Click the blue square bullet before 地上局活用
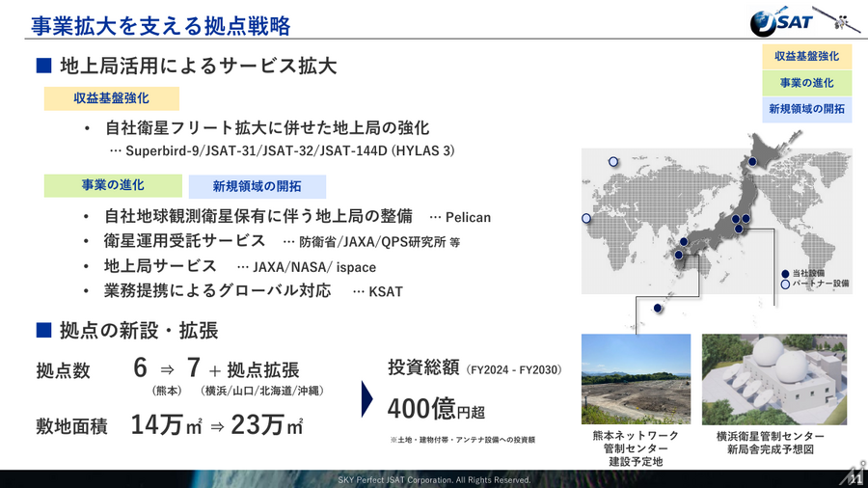The height and width of the screenshot is (488, 868). [x=43, y=66]
